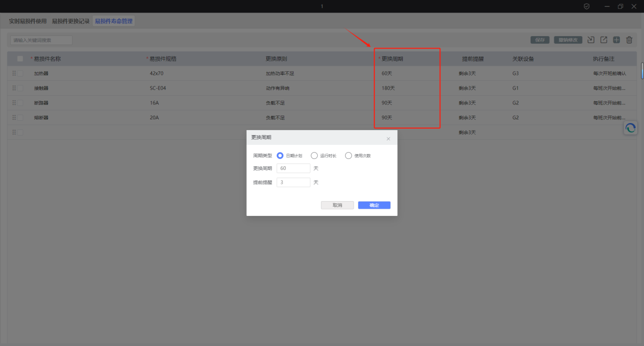The image size is (644, 346).
Task: Click the shield icon in title bar
Action: click(x=586, y=7)
